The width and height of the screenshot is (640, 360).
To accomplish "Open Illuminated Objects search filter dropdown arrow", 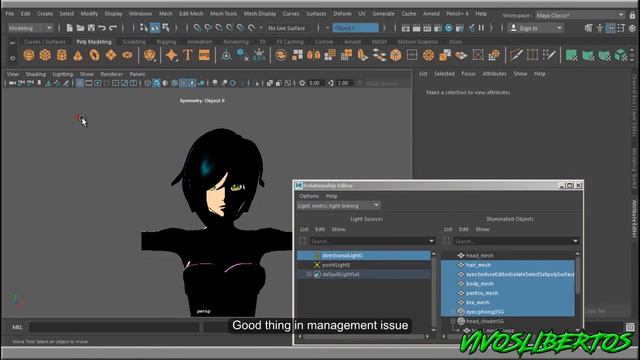I will (575, 241).
